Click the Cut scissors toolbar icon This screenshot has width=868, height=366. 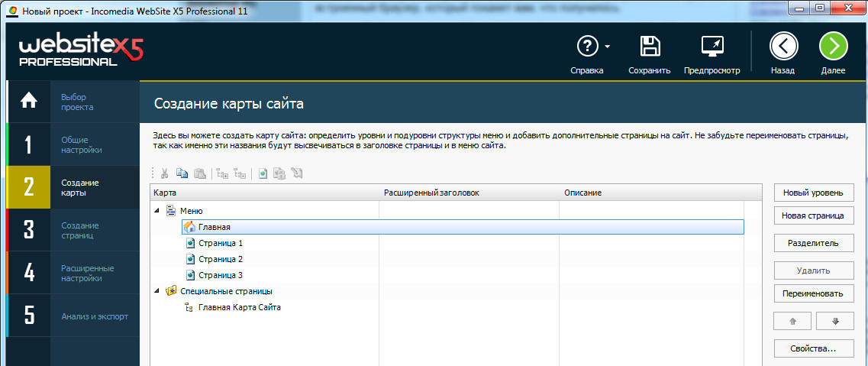(164, 173)
